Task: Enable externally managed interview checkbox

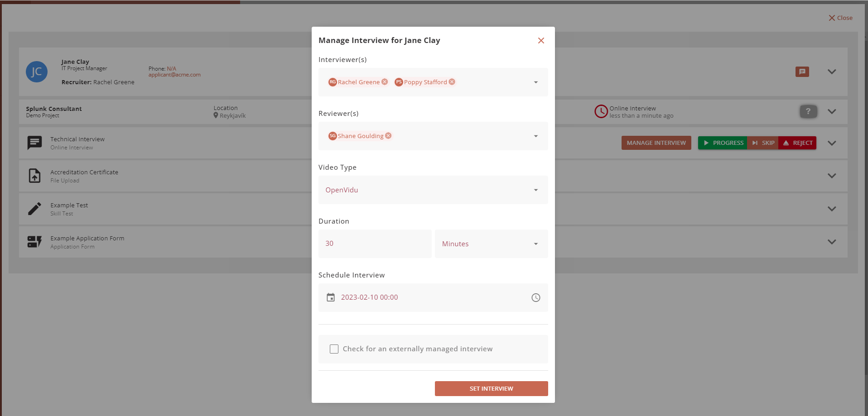Action: click(334, 349)
